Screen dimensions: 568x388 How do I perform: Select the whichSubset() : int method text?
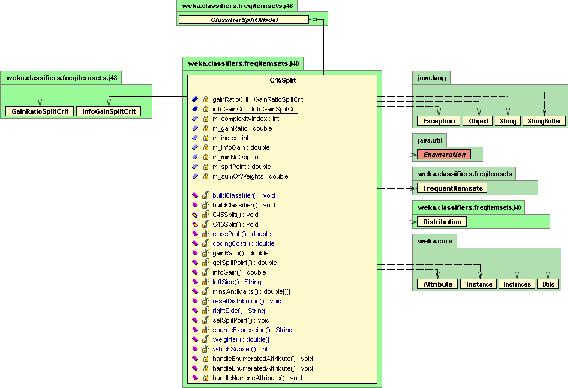(x=240, y=349)
